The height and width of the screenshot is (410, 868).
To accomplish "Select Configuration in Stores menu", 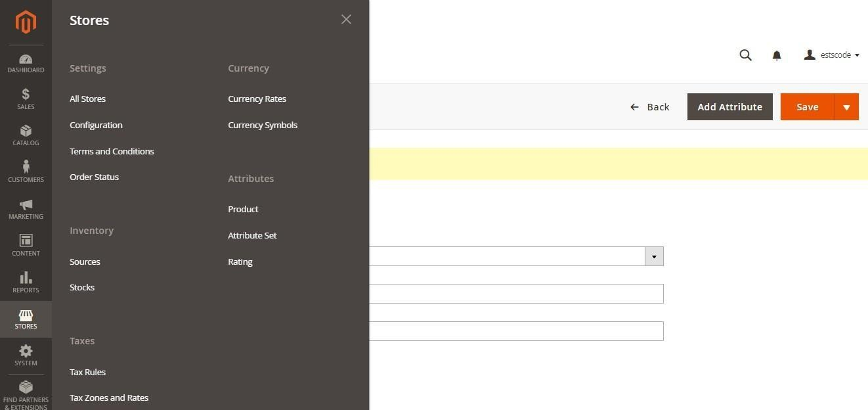I will (x=96, y=125).
